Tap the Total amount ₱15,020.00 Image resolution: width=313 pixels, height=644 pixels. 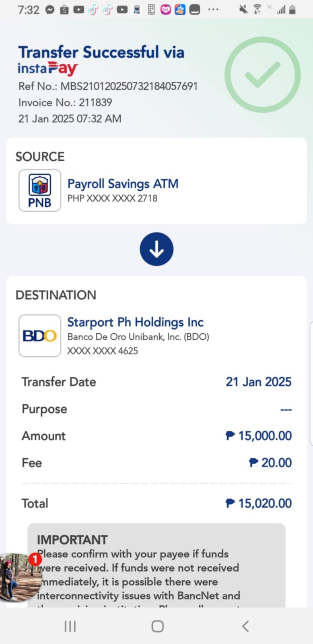[x=258, y=503]
